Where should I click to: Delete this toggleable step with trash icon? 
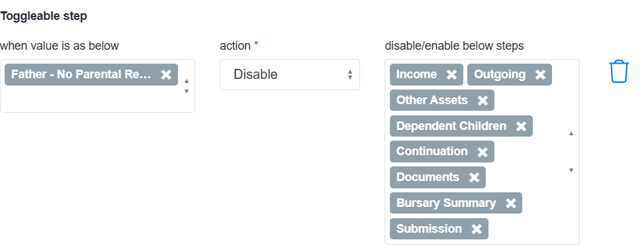click(x=619, y=72)
